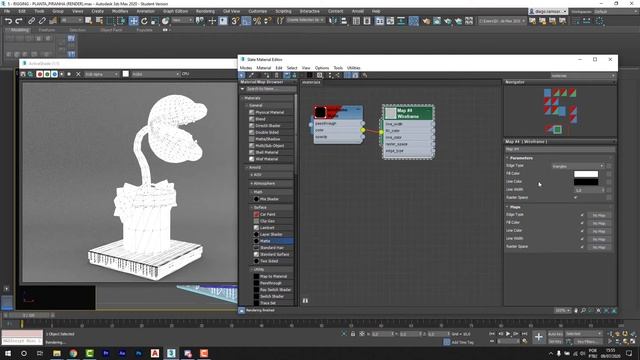Click the No Map button for Line Color
640x360 pixels.
[x=599, y=231]
